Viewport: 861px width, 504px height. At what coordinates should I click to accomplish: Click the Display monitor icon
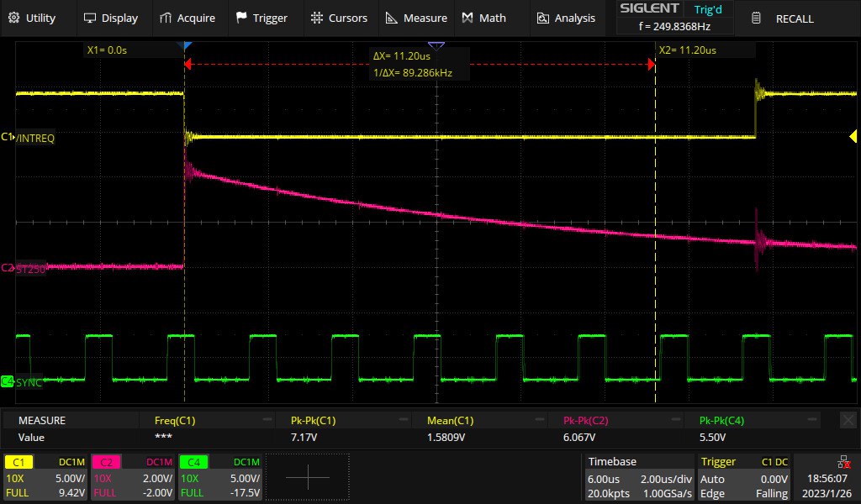89,18
